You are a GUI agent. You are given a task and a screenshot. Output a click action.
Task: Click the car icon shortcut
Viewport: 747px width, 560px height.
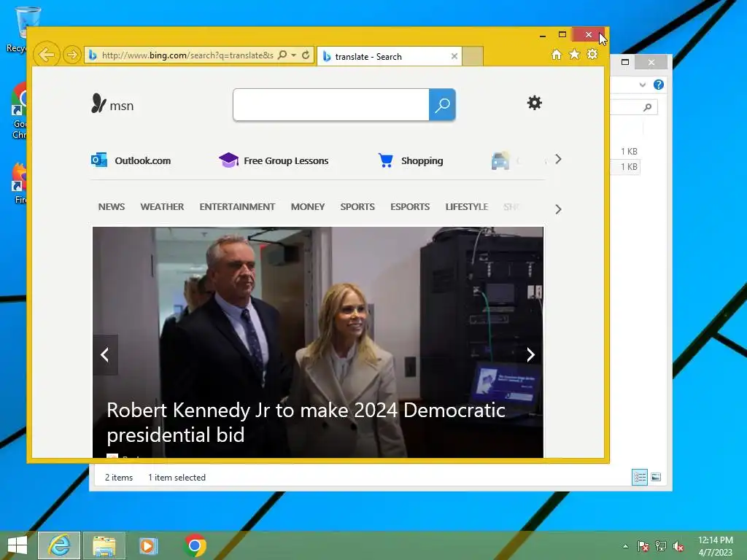point(500,160)
